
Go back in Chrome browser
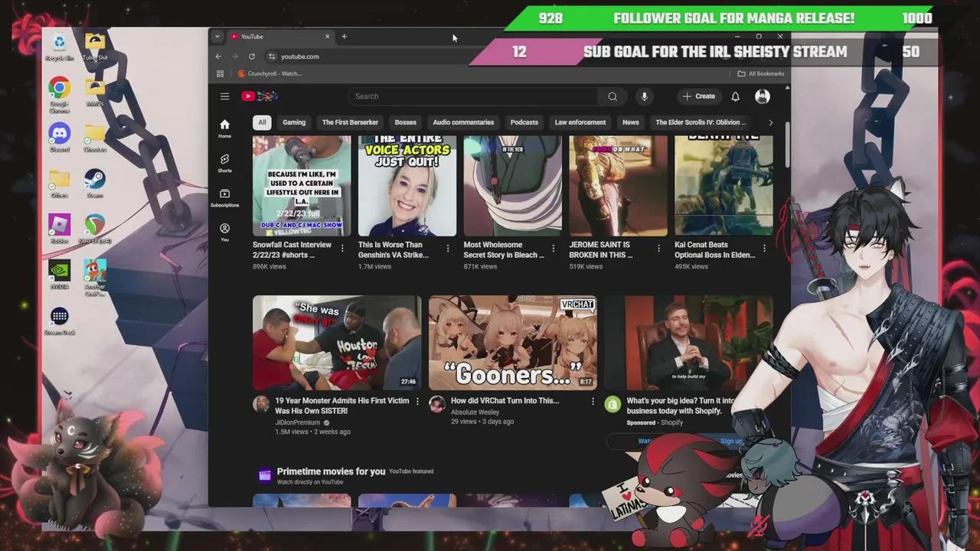[x=218, y=57]
